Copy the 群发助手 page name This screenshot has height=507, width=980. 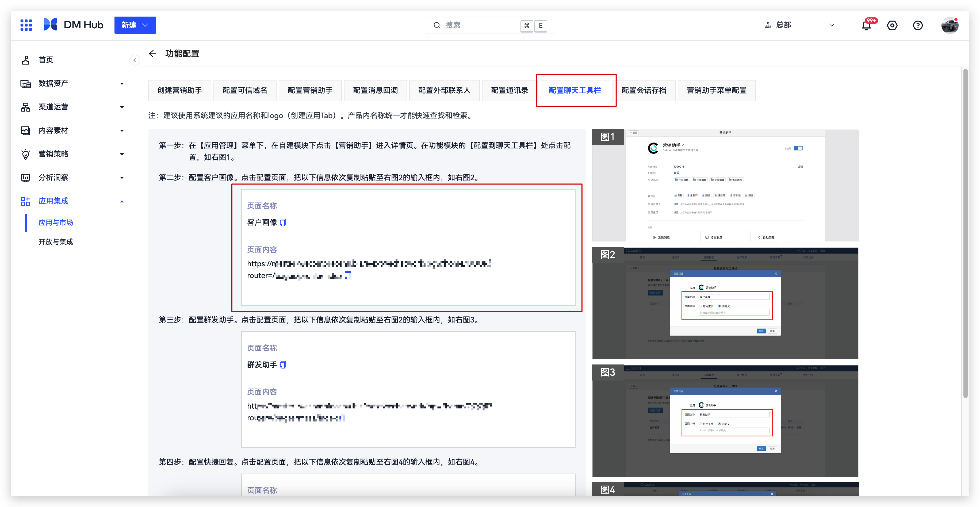coord(283,365)
